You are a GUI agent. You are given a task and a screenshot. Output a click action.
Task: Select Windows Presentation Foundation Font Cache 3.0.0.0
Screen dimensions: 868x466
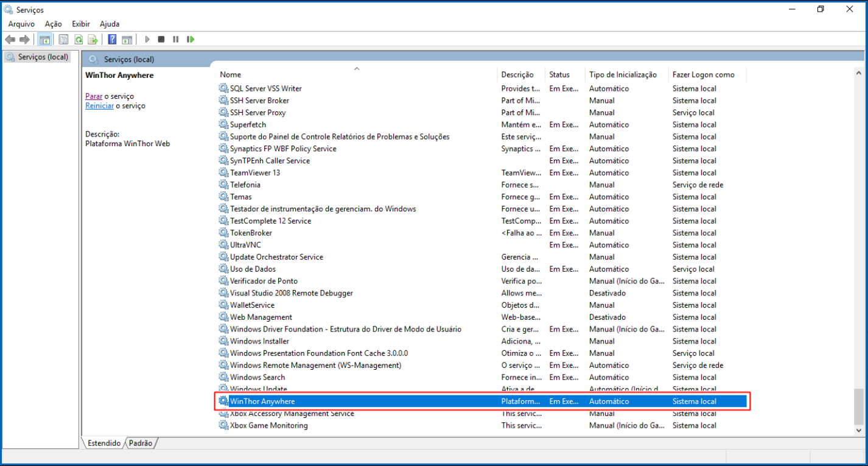click(x=482, y=353)
